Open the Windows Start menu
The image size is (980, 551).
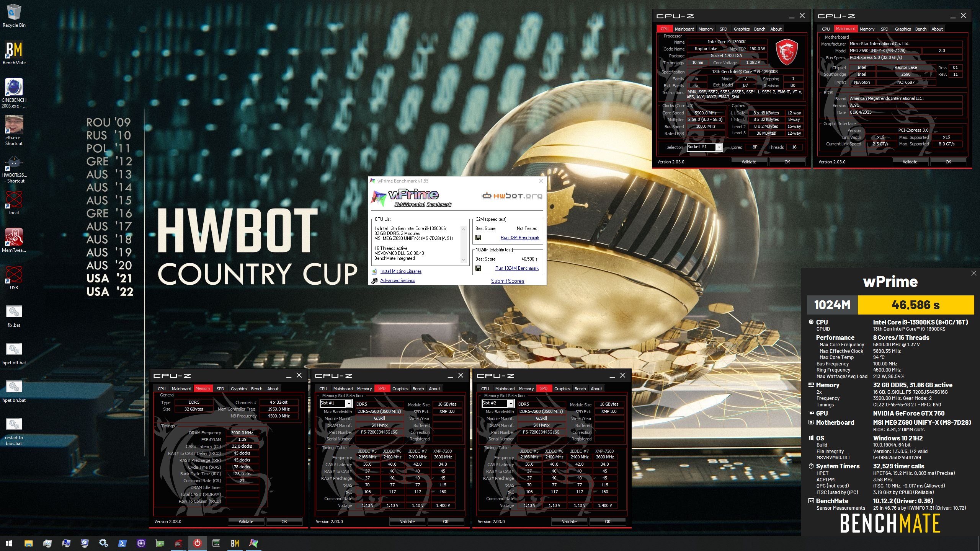click(9, 543)
